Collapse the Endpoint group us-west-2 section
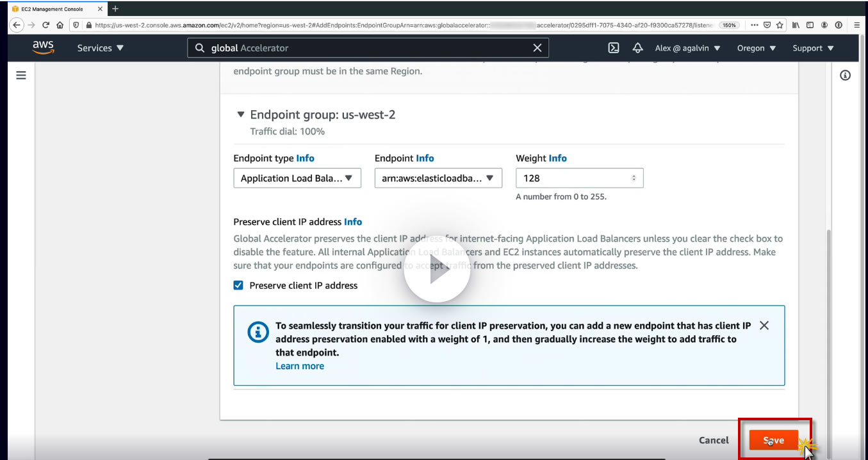The width and height of the screenshot is (868, 460). (241, 115)
